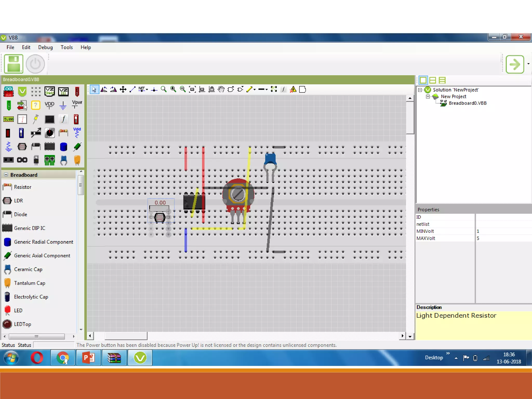The image size is (532, 399).
Task: Click the Arduino board icon in palette
Action: [9, 92]
